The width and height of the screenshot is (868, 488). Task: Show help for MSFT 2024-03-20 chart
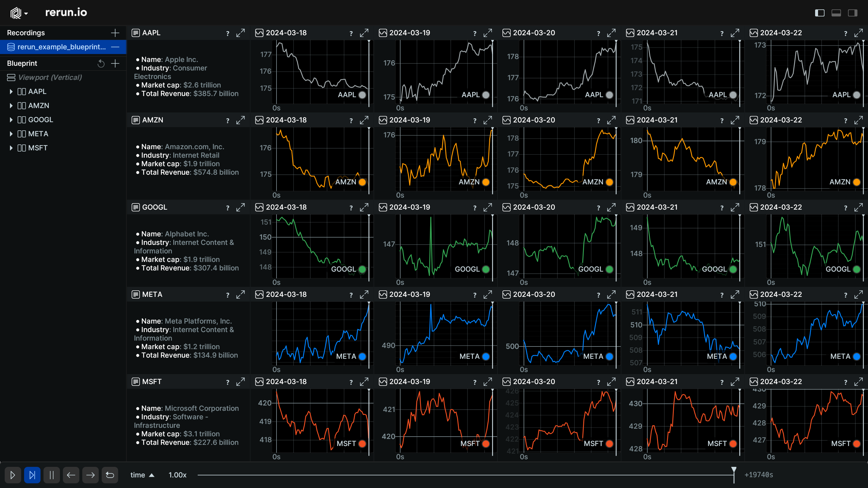coord(599,382)
